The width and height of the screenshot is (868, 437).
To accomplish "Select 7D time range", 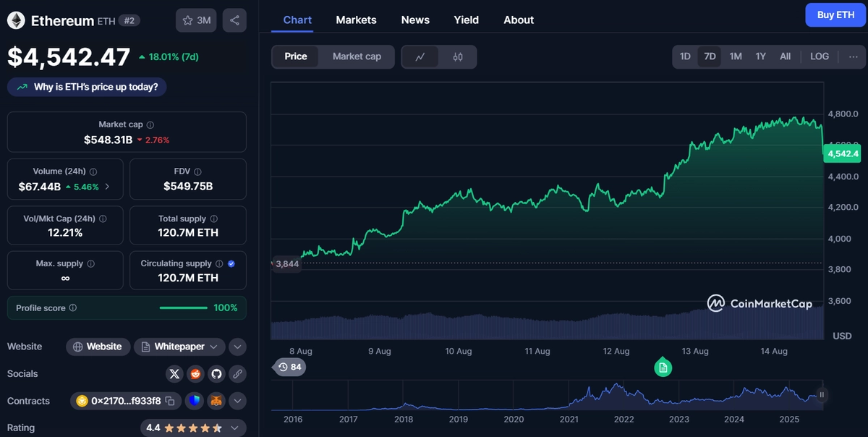I will click(x=710, y=56).
